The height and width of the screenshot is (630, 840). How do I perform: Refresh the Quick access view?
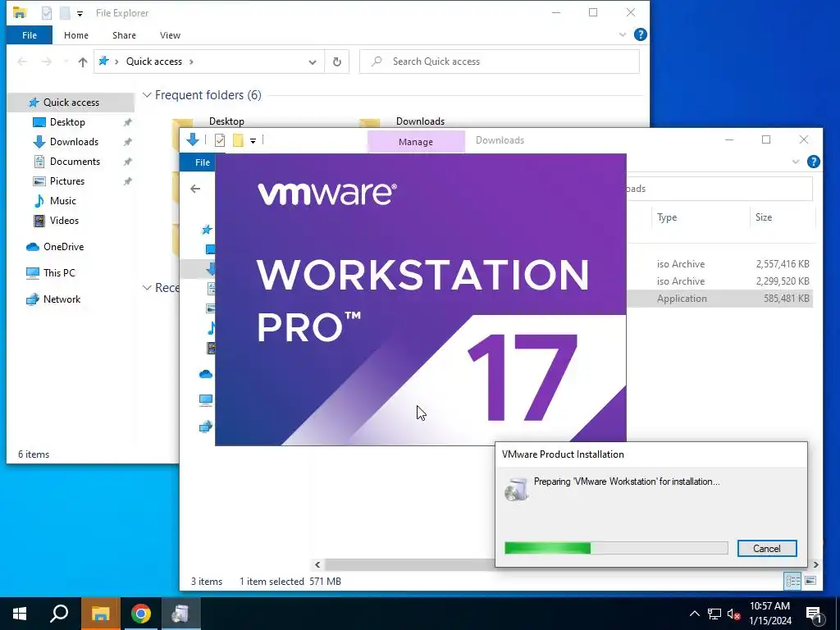pos(337,62)
